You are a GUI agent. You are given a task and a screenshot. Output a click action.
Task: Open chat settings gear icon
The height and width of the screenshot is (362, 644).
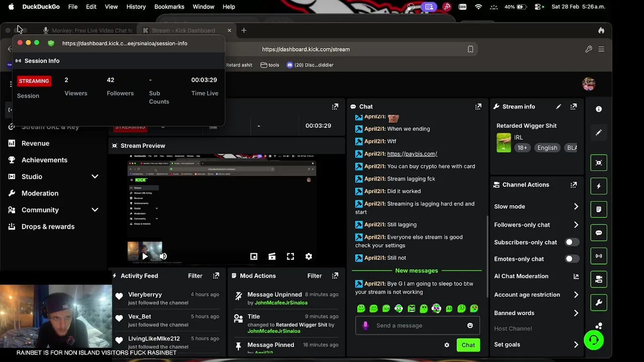tap(446, 345)
